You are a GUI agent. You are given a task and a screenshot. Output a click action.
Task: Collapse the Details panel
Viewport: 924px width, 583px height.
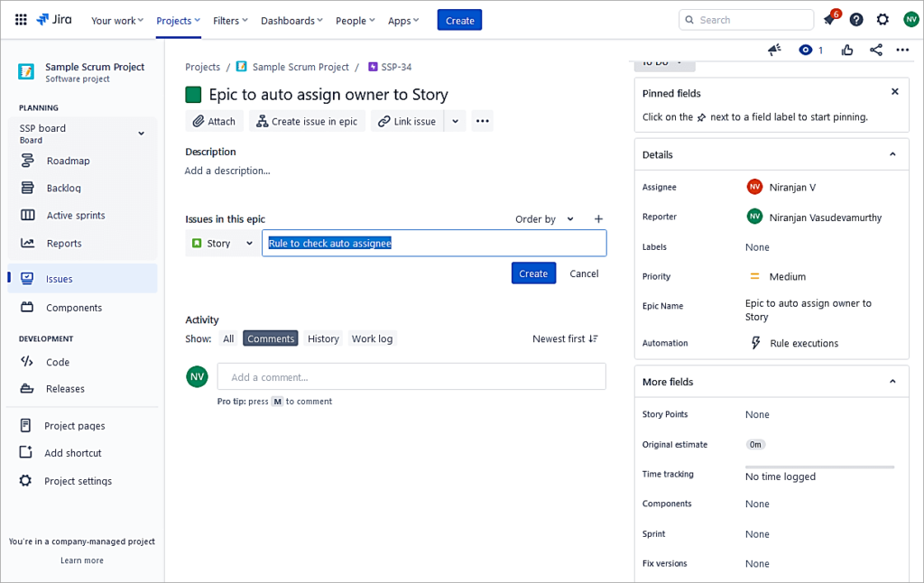point(893,154)
